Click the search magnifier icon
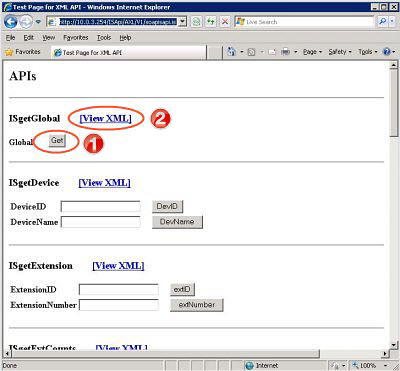 (383, 22)
